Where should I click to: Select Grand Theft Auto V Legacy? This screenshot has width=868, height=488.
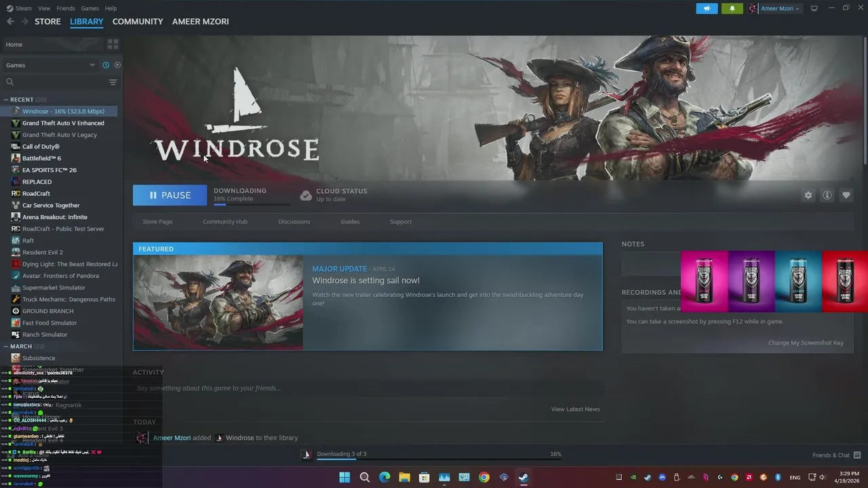click(61, 135)
